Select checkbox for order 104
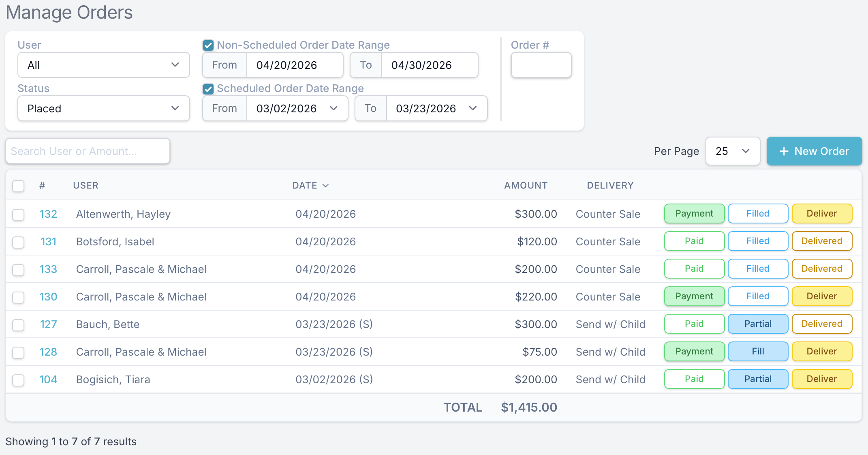Screen dimensions: 868x455 18,380
